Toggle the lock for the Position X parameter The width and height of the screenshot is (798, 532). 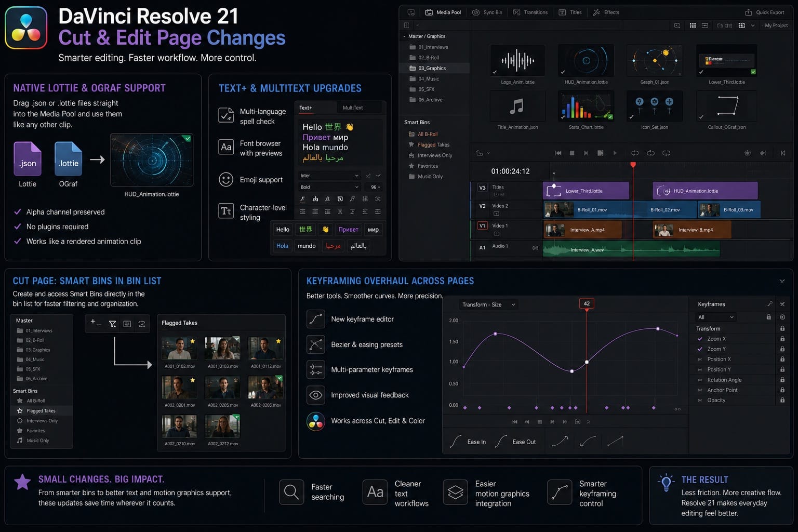(x=782, y=360)
